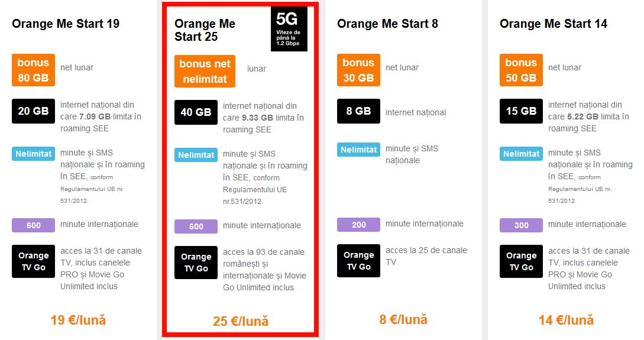644x340 pixels.
Task: Open the 'Orange Me Start 19' plan title
Action: [66, 24]
